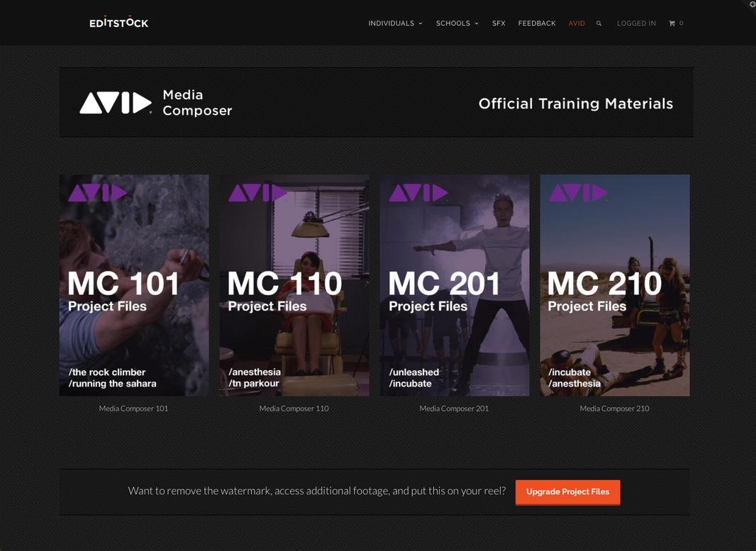Expand the Schools dropdown menu
Image resolution: width=756 pixels, height=551 pixels.
[457, 23]
